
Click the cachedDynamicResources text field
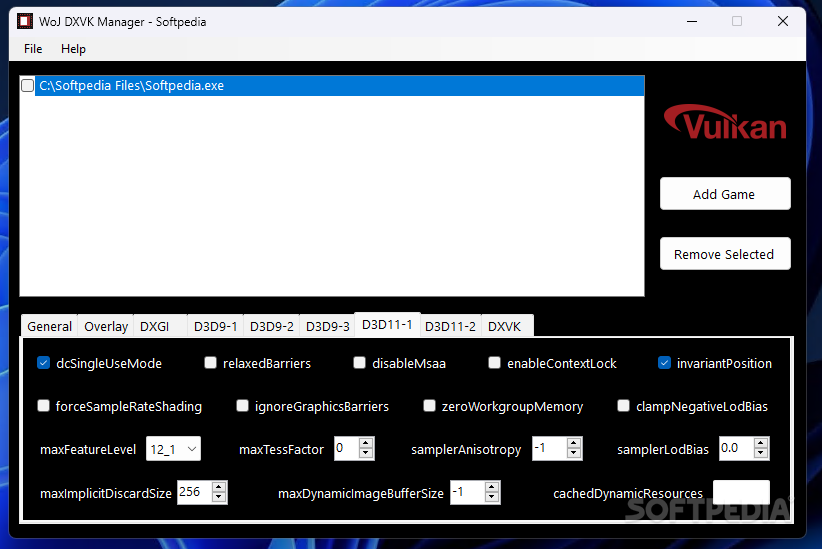741,492
